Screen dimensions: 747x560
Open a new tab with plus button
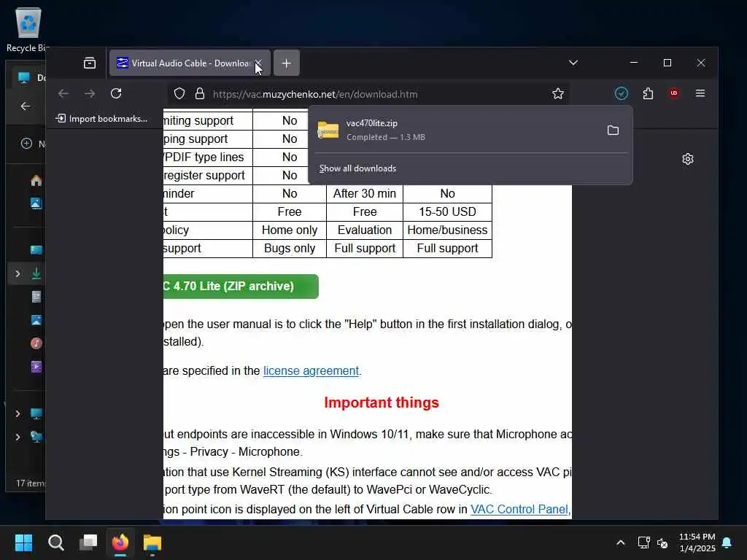[x=286, y=63]
